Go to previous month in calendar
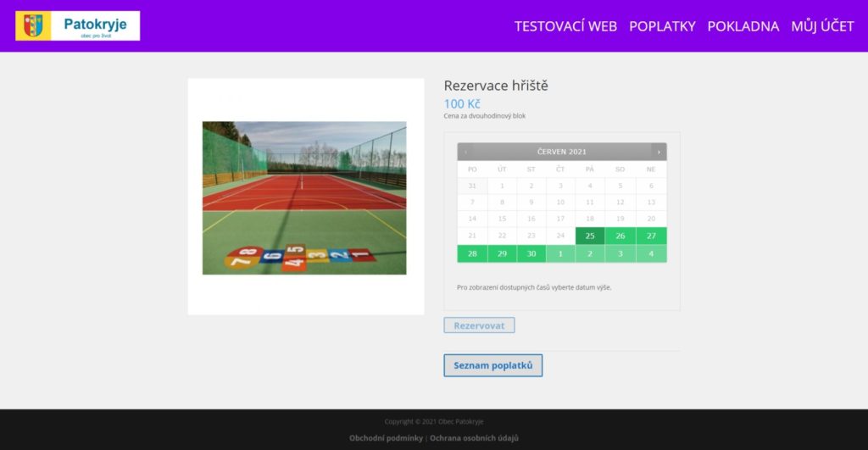The width and height of the screenshot is (868, 450). click(x=465, y=152)
